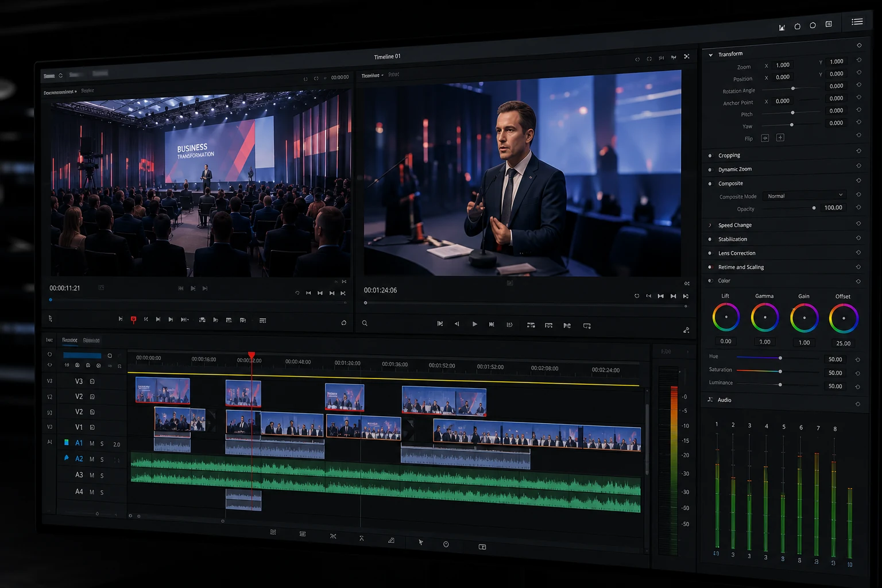Mute audio track A1
The width and height of the screenshot is (882, 588).
92,443
